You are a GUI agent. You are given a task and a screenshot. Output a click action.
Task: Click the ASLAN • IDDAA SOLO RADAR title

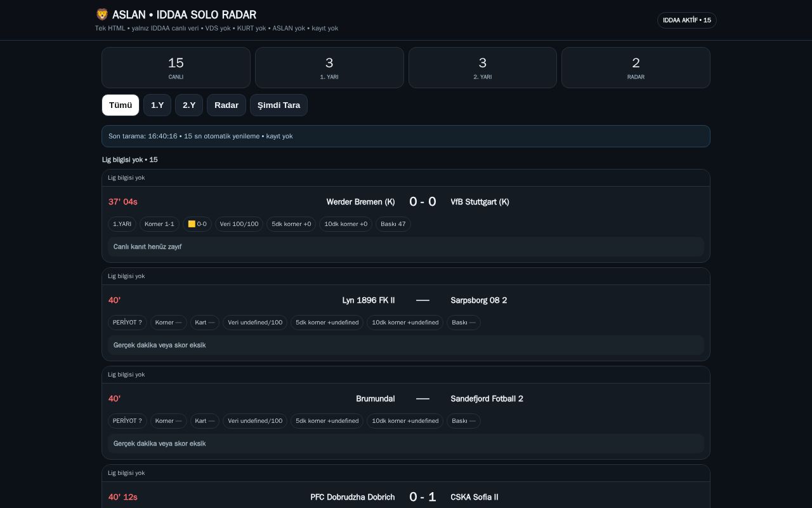(x=184, y=15)
